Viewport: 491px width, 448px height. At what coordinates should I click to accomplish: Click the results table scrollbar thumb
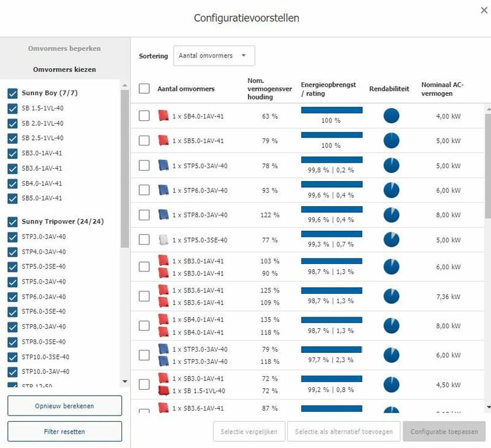pos(488,166)
